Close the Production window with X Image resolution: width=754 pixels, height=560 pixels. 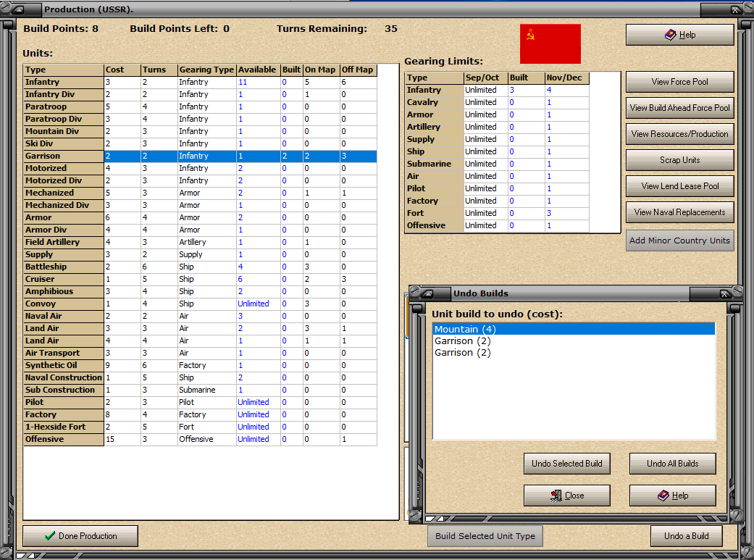(x=735, y=9)
